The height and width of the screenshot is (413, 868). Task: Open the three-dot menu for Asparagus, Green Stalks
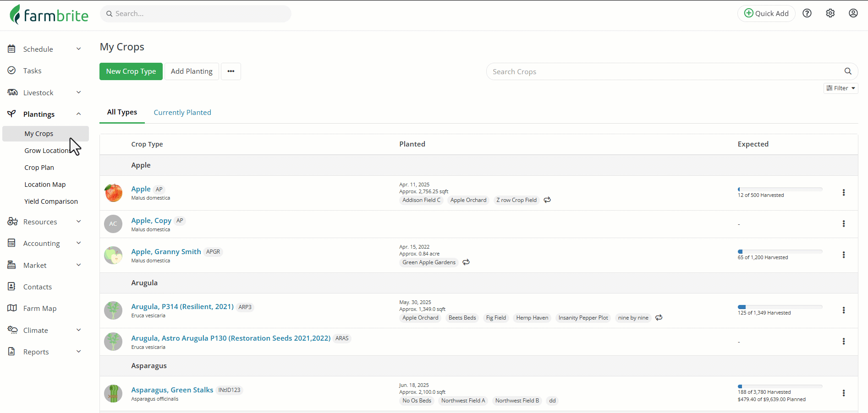pos(844,393)
